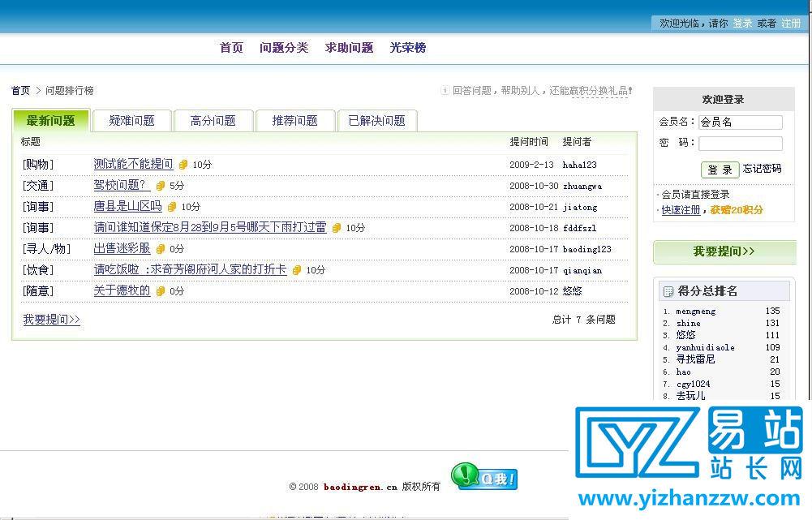Click the coin icon beside 关于德牧的
Screen dimensions: 812x520
[x=161, y=291]
